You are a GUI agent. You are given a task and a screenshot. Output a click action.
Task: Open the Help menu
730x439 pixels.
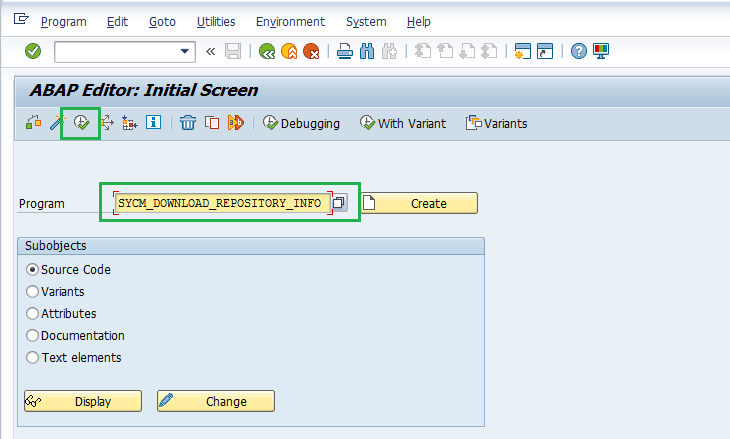pos(419,22)
